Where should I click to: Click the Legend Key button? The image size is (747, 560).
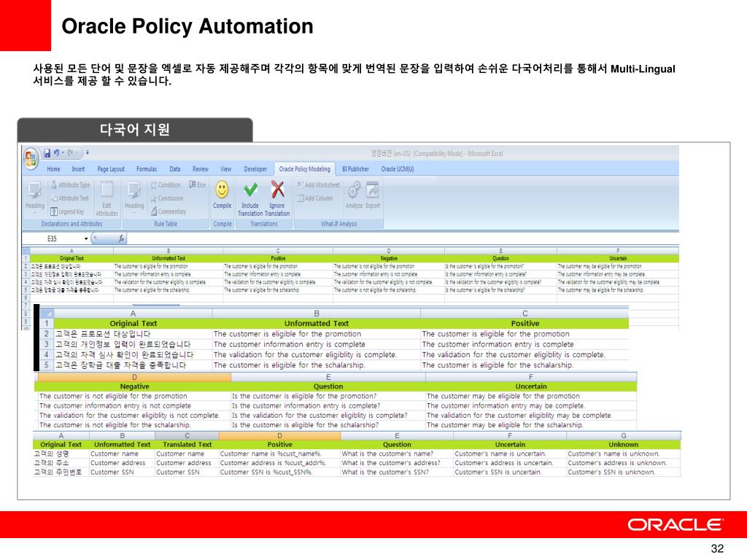67,211
